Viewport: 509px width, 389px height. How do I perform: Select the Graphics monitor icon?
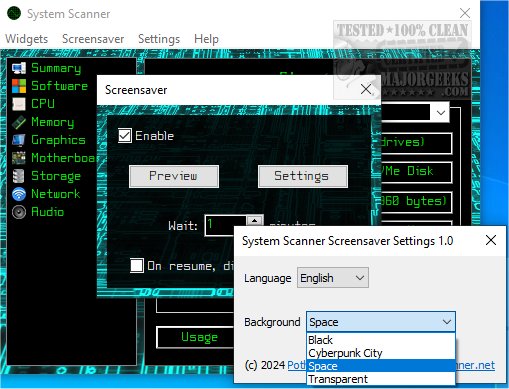(x=19, y=140)
